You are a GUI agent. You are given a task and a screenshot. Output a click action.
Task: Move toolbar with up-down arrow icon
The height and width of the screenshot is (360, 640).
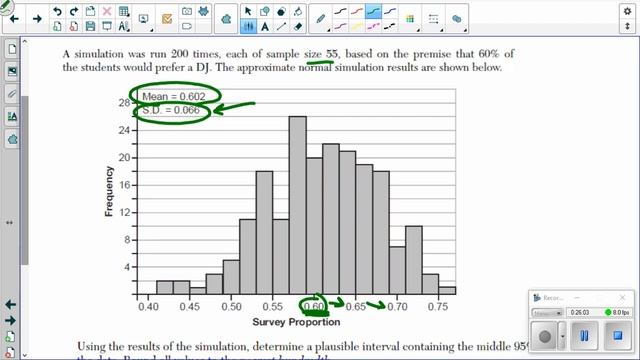[627, 27]
